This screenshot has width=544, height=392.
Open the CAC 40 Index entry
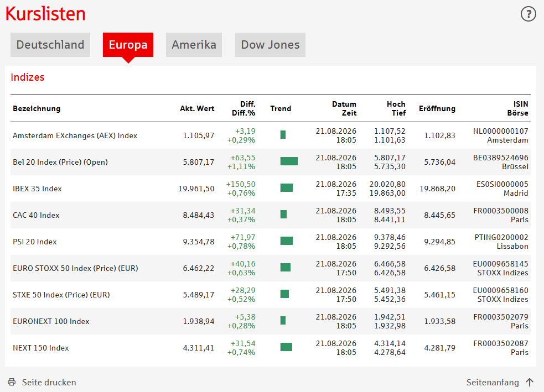pyautogui.click(x=36, y=215)
